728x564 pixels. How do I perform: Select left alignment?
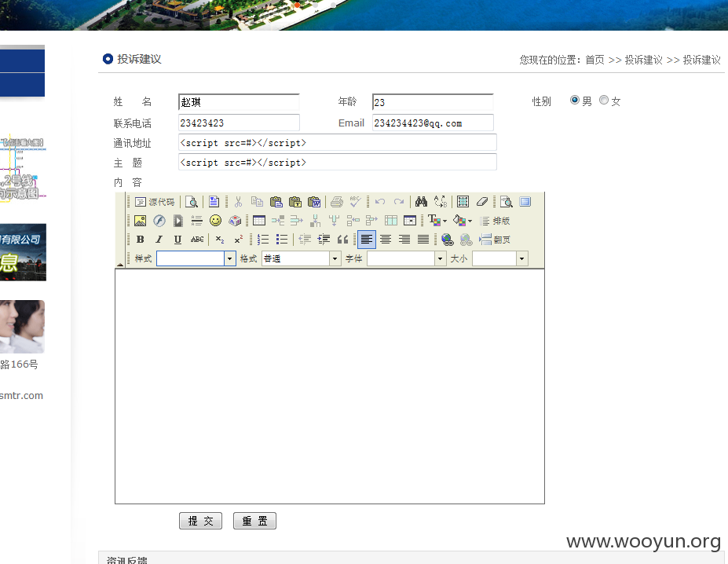coord(366,240)
